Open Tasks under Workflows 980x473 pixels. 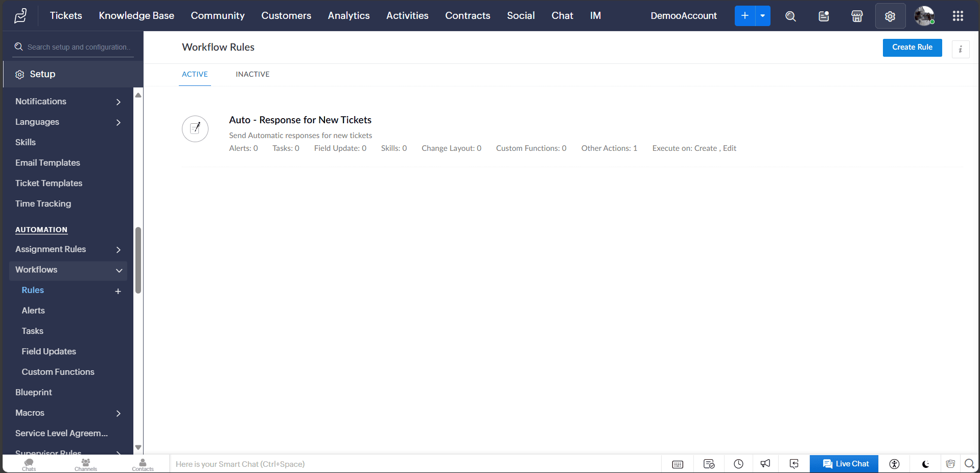(32, 331)
